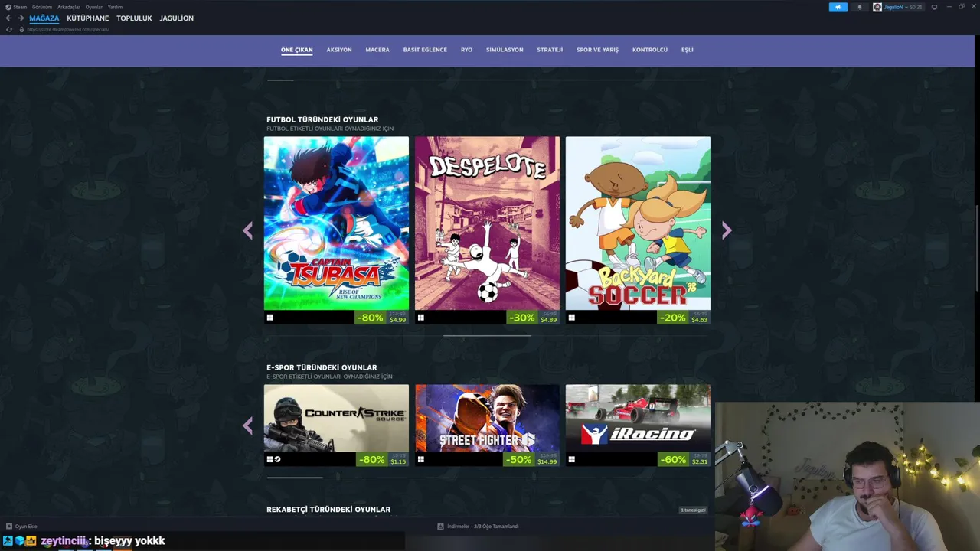Screen dimensions: 980x551
Task: Click Windows icon under Despelote
Action: click(420, 318)
